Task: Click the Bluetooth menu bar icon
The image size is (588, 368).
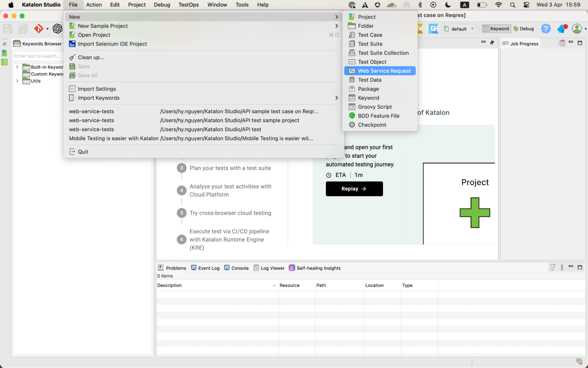Action: pyautogui.click(x=420, y=5)
